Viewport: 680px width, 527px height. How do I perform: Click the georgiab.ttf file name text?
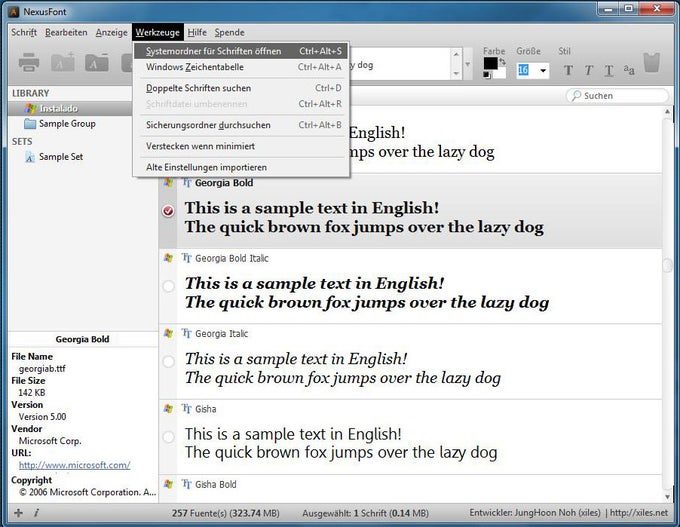pos(42,369)
